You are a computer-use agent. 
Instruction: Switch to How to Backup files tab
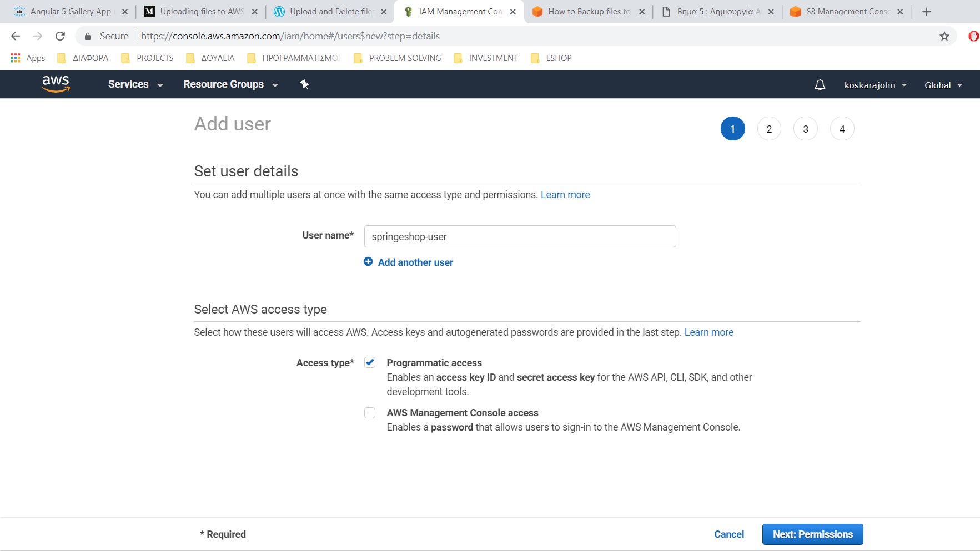click(589, 12)
